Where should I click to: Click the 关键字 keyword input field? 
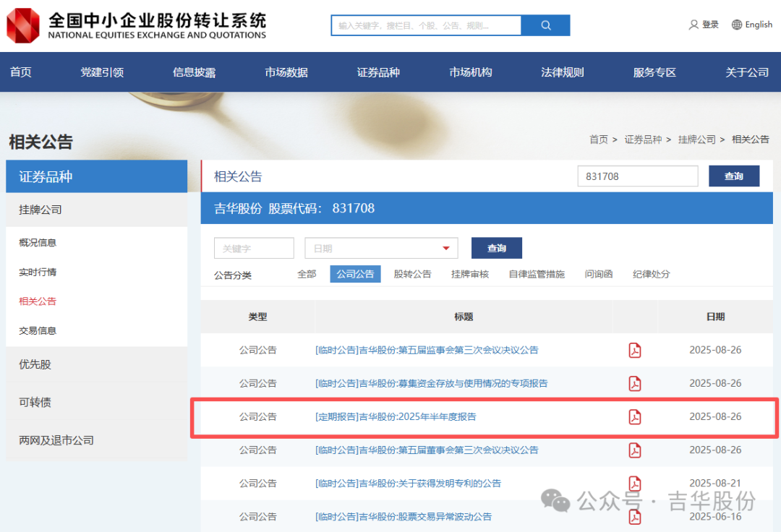(254, 248)
